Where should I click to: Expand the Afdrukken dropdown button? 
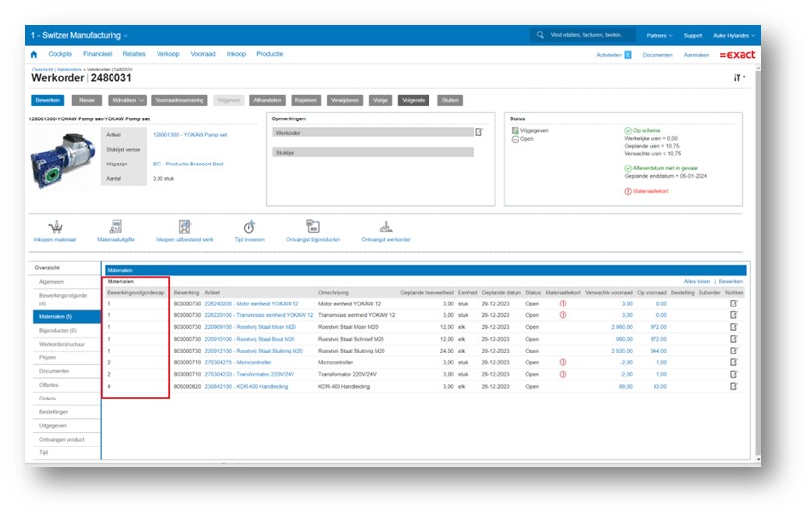127,100
